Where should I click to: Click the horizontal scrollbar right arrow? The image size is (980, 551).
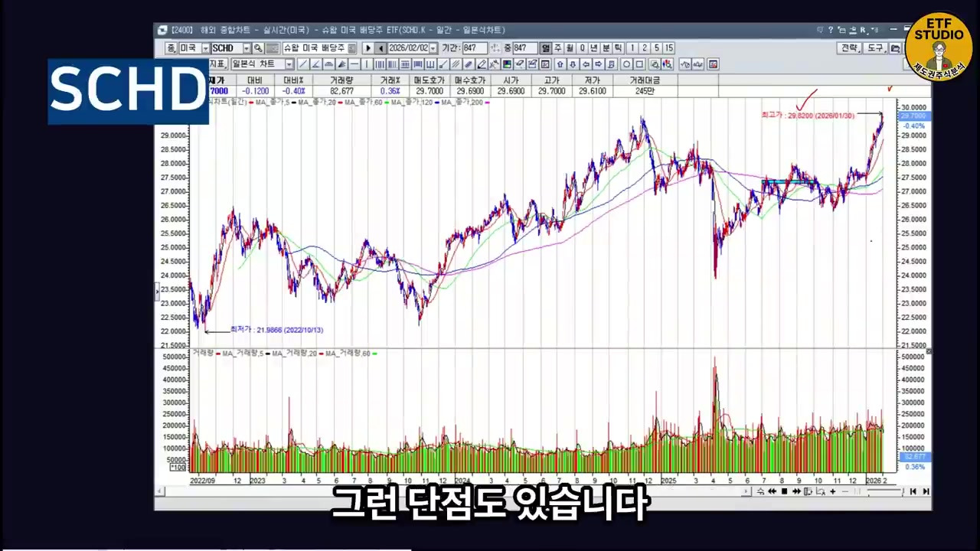(x=746, y=491)
